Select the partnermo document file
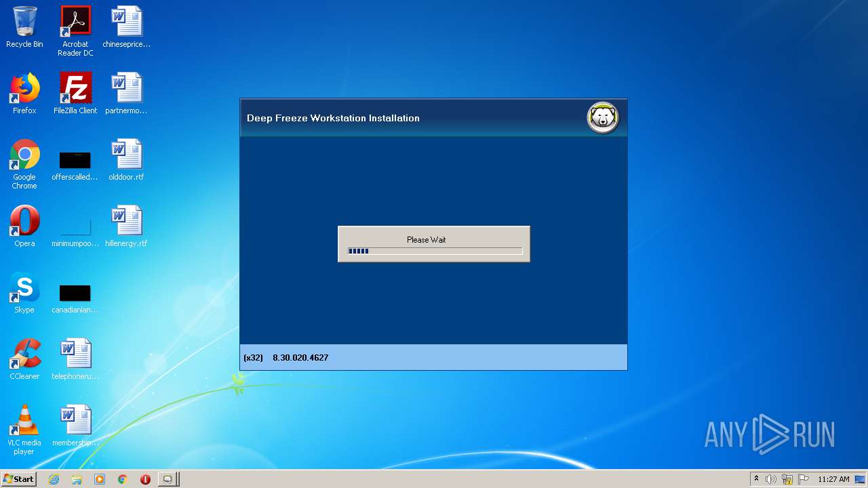 (x=127, y=94)
